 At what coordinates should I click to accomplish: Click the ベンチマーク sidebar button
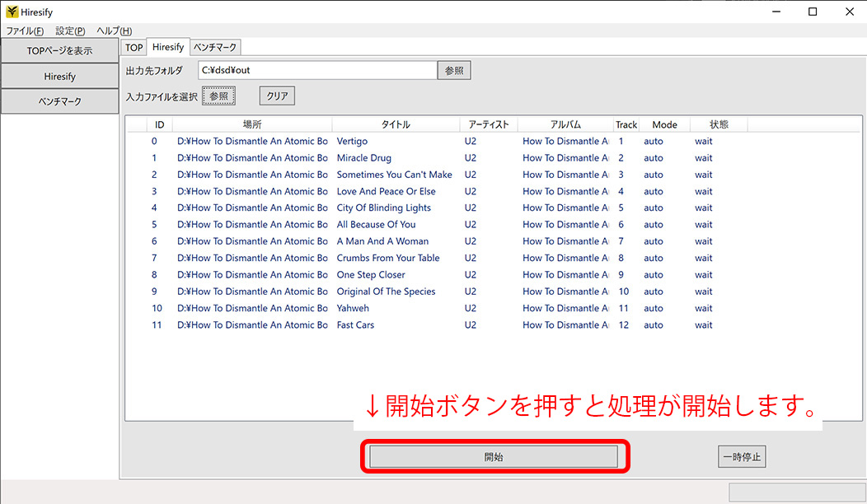pos(59,101)
